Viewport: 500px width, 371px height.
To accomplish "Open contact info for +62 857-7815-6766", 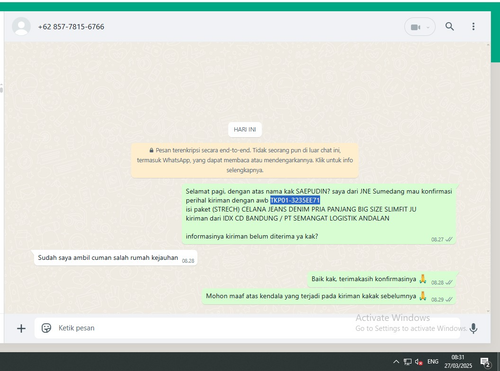I will pos(71,27).
